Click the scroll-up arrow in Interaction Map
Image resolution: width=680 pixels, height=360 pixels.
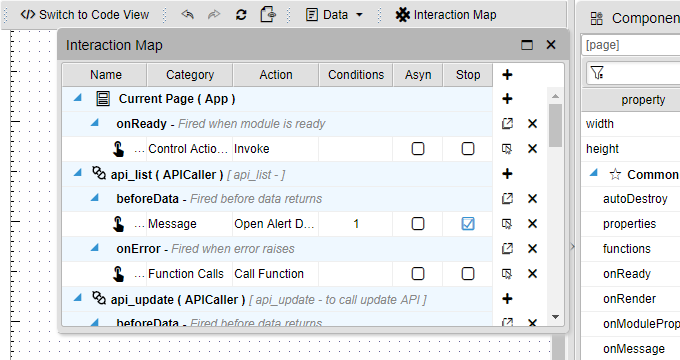click(555, 96)
